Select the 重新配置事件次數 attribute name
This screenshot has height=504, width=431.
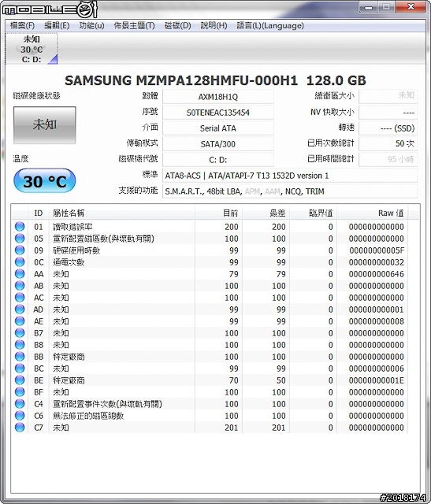point(107,404)
